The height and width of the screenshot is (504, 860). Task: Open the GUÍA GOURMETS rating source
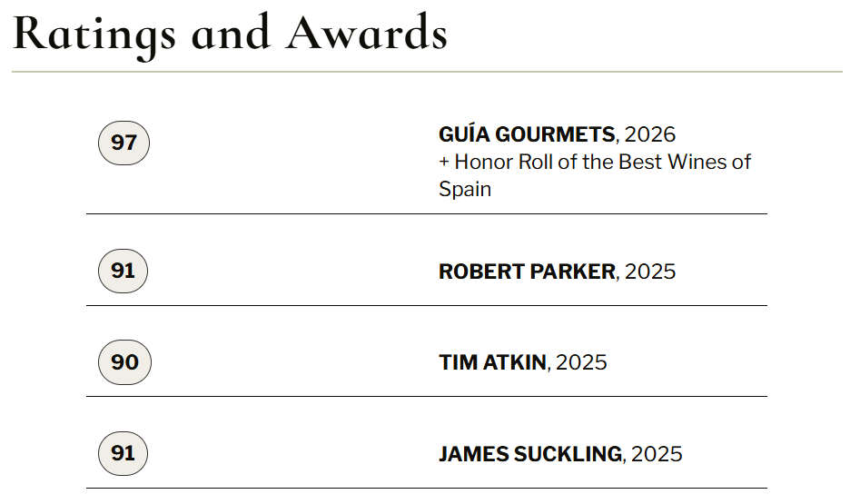(527, 134)
